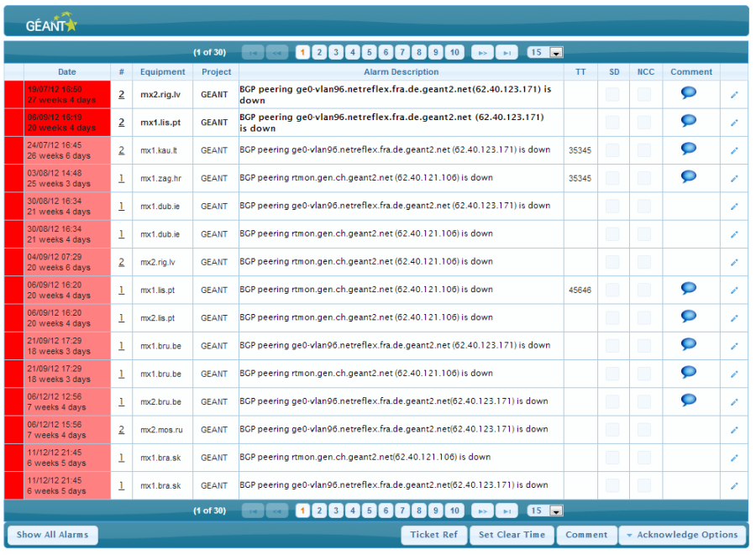The width and height of the screenshot is (756, 555).
Task: Open count link 1 for mx1.zag.hr alarm
Action: click(122, 178)
